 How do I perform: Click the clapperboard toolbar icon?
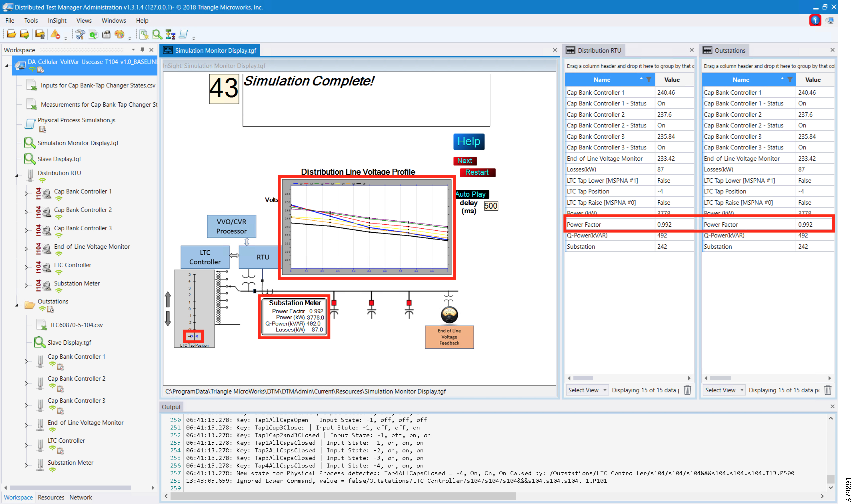[x=106, y=34]
